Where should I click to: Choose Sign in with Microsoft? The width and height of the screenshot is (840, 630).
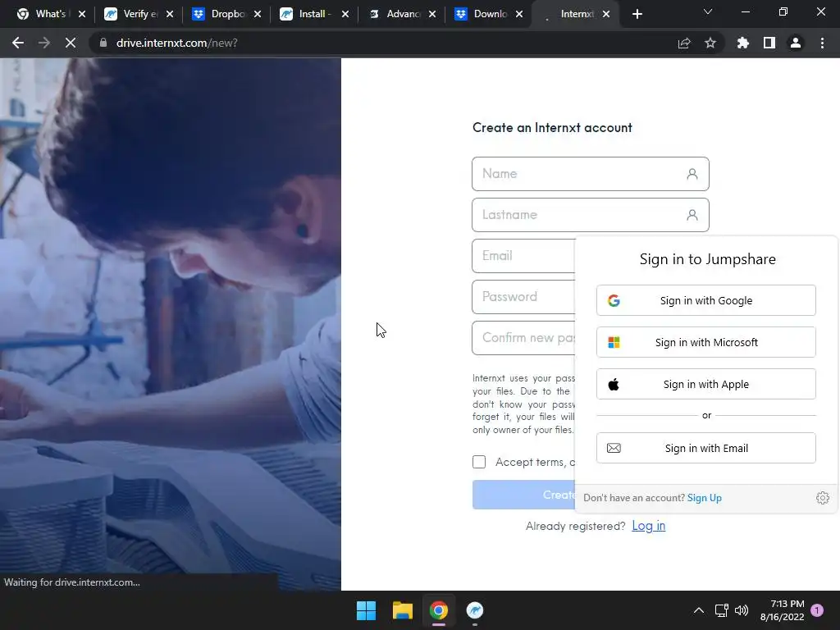(706, 342)
